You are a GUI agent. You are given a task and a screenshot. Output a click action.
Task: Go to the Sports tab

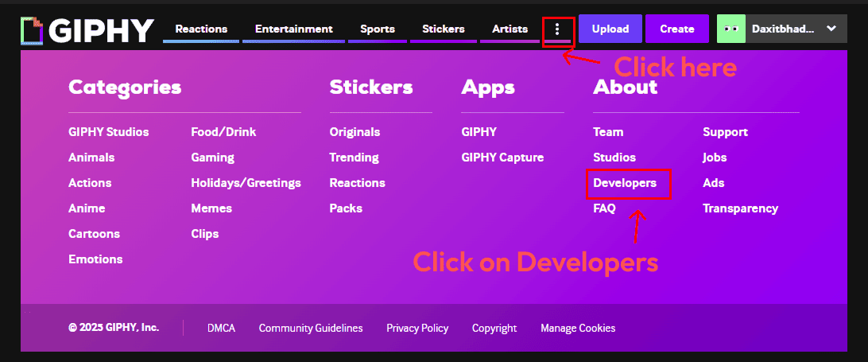pos(378,29)
